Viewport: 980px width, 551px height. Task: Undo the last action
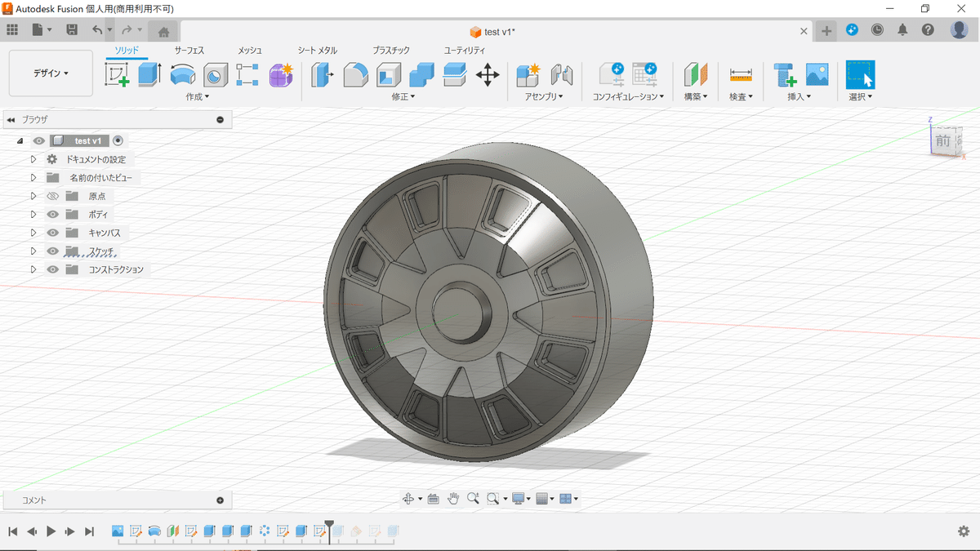[97, 30]
